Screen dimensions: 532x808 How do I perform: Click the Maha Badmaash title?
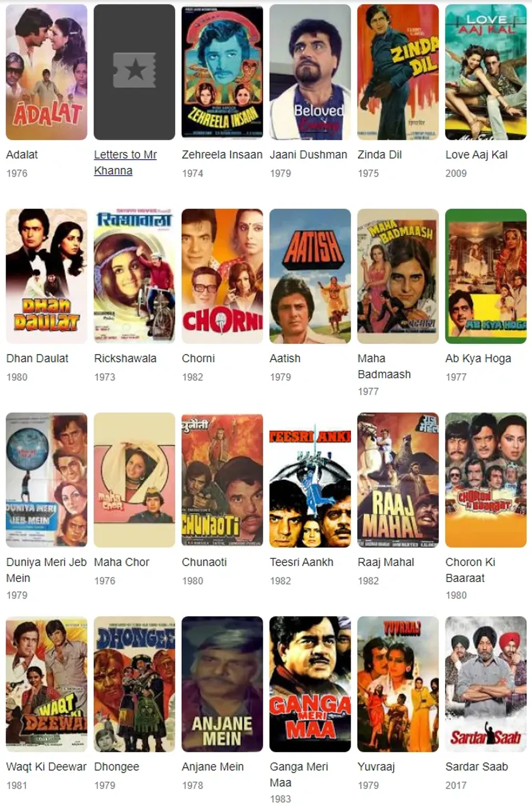click(x=384, y=366)
